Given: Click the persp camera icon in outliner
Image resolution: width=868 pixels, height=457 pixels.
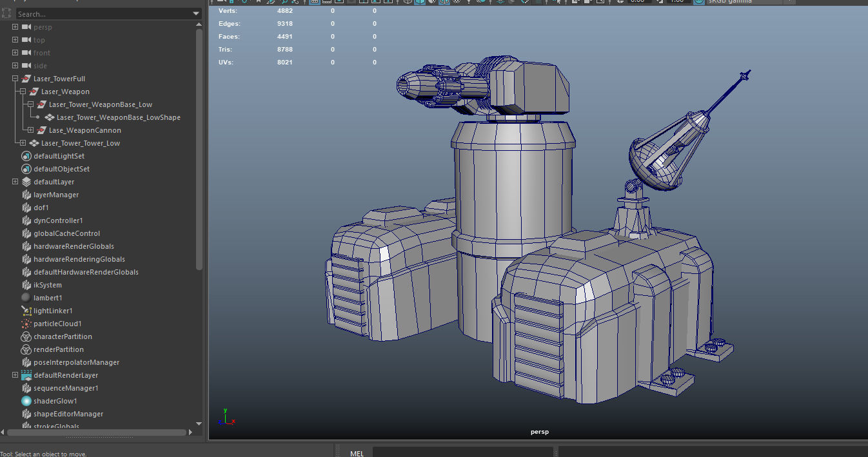Looking at the screenshot, I should (26, 27).
